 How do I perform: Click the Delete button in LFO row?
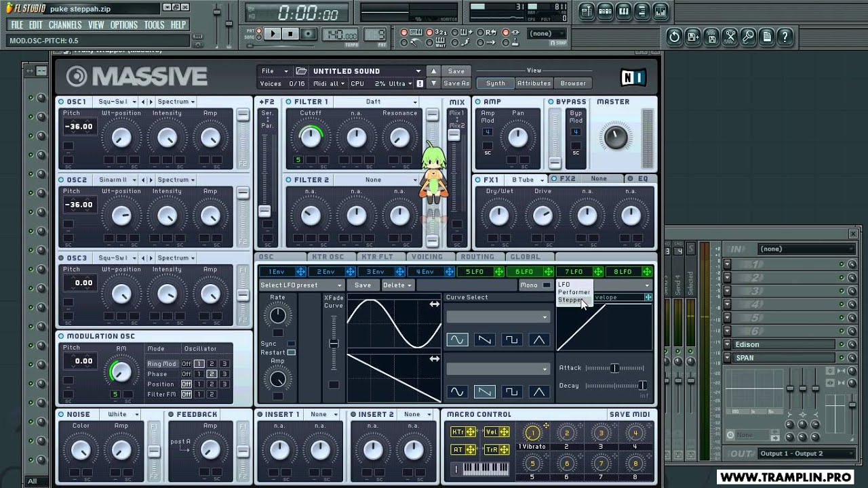tap(397, 285)
